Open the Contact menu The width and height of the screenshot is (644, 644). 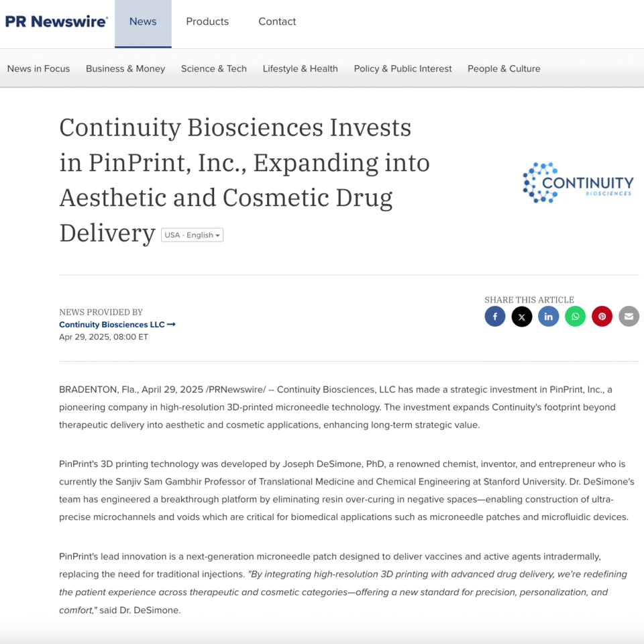pos(277,21)
